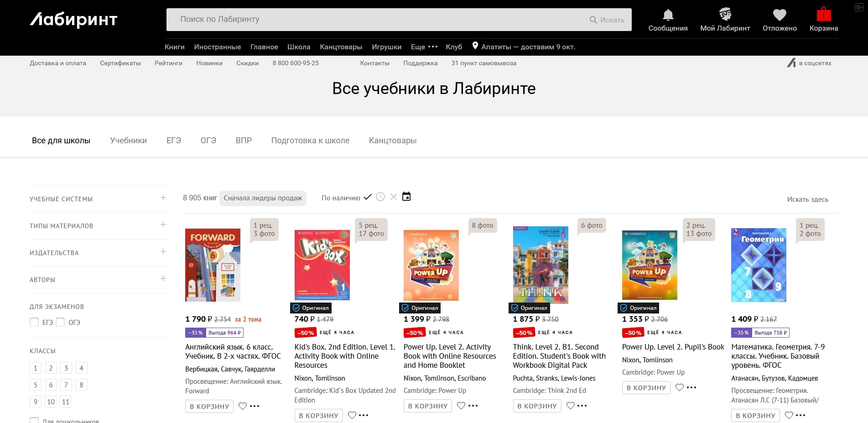Open the Сначала лидеры продаж sort dropdown
The width and height of the screenshot is (868, 423).
coord(263,198)
